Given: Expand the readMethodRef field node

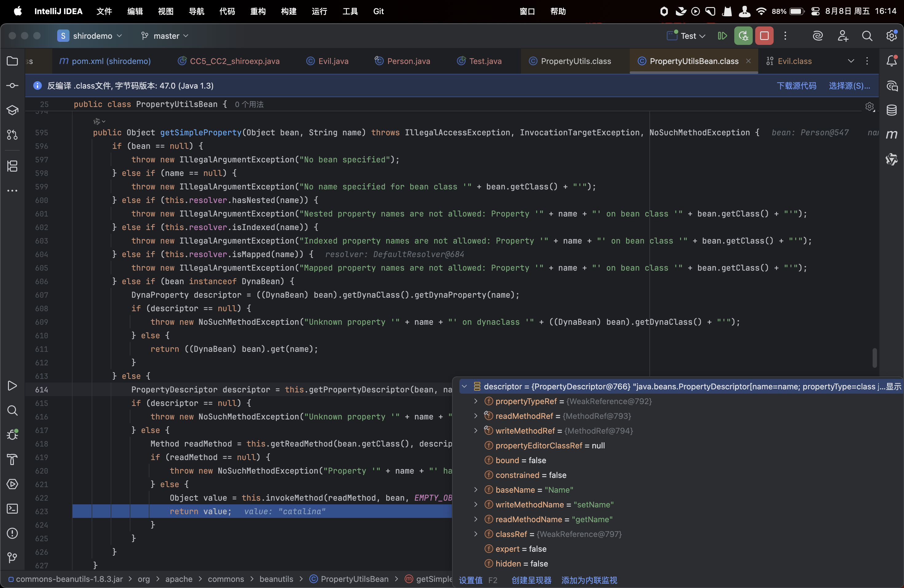Looking at the screenshot, I should [476, 416].
